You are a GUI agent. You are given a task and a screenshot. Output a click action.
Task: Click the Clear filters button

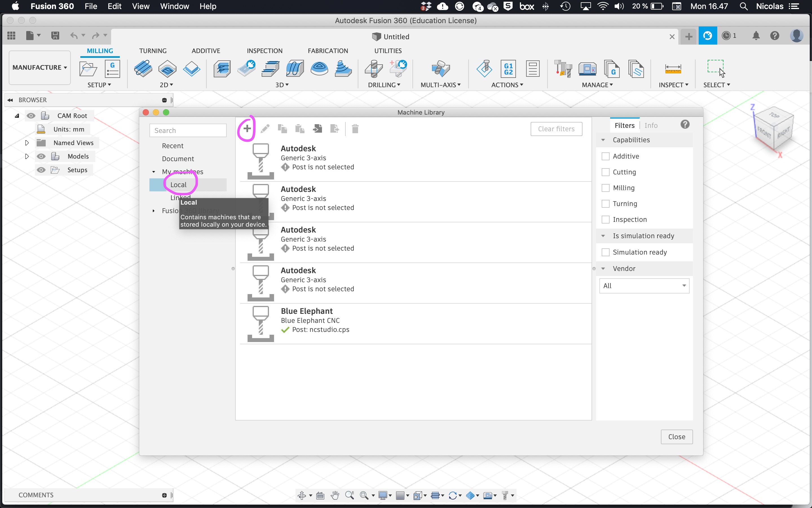pos(556,129)
